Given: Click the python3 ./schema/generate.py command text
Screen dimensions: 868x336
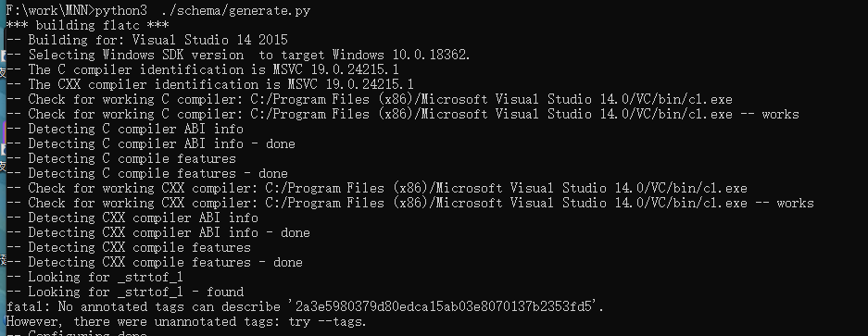Looking at the screenshot, I should coord(203,10).
